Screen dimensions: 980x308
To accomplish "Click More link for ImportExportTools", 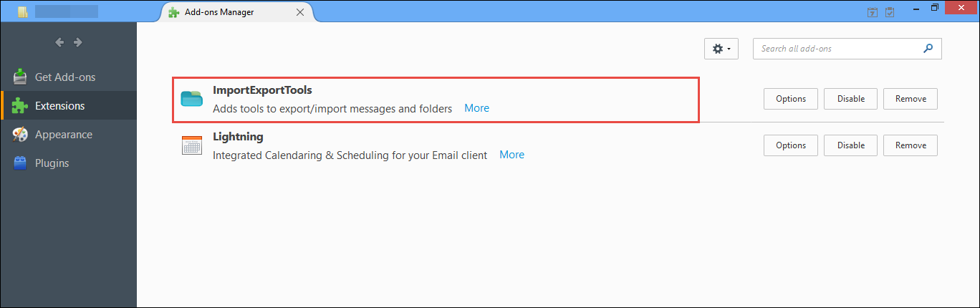I will [x=476, y=108].
